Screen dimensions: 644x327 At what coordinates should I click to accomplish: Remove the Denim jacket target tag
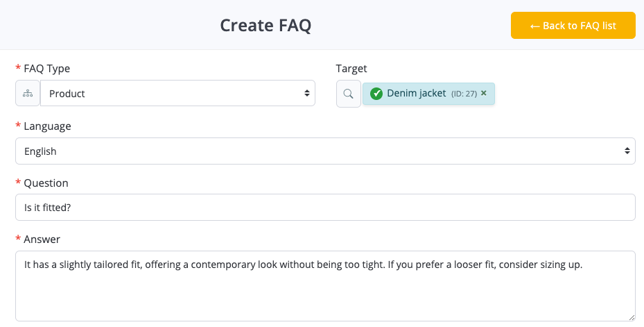coord(484,93)
